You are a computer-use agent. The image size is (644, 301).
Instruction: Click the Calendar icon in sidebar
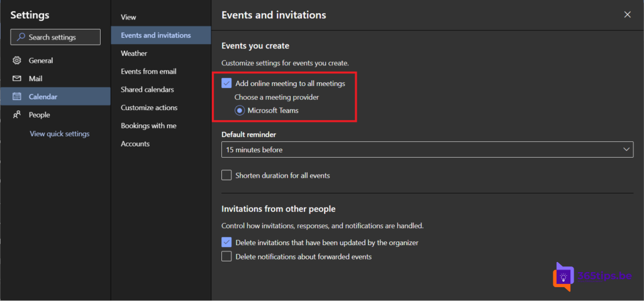pyautogui.click(x=17, y=97)
